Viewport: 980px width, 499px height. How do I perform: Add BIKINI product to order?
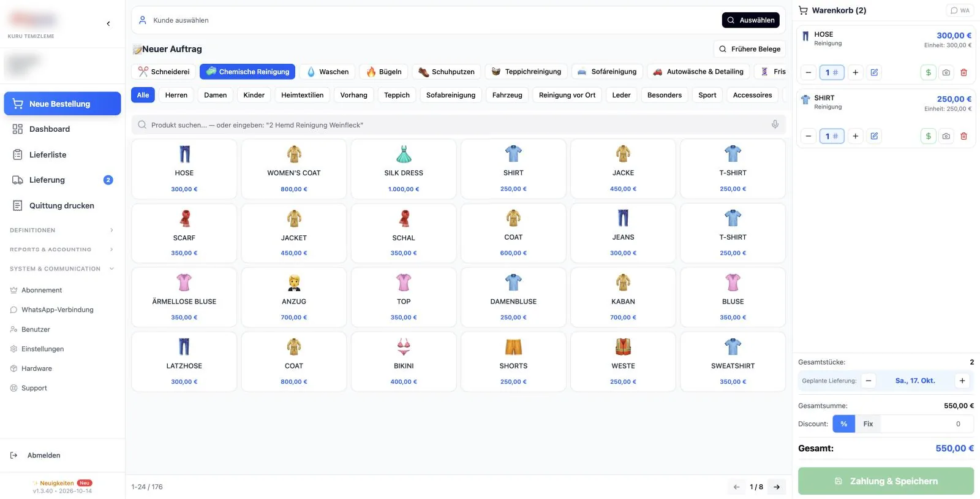[x=404, y=362]
